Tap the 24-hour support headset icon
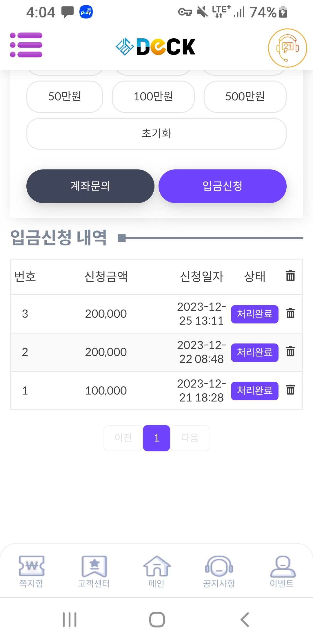This screenshot has width=313, height=644. (x=287, y=48)
